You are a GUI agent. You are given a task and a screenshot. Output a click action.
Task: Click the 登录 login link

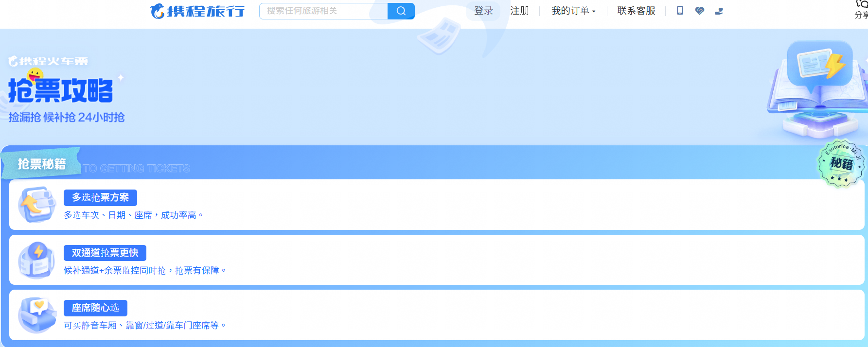coord(483,11)
